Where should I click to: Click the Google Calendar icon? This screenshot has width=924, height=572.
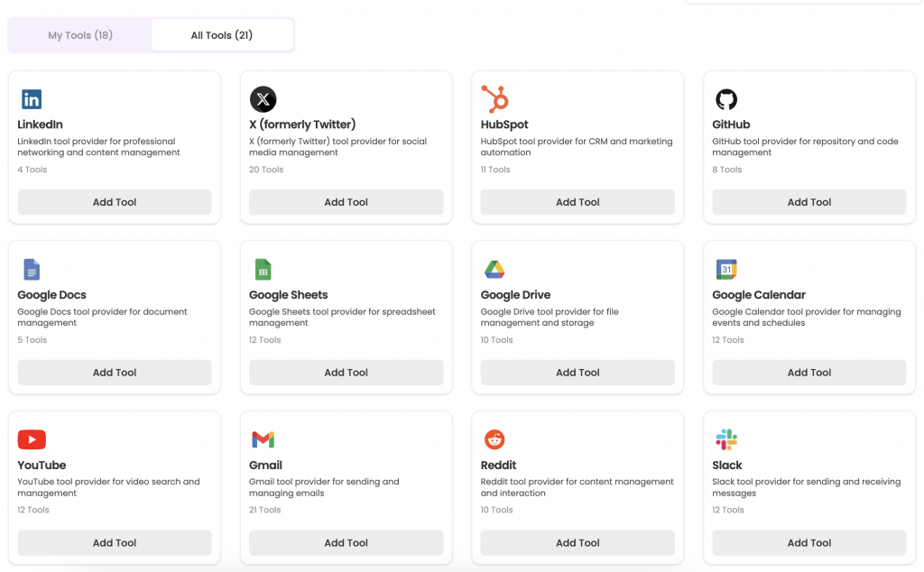[726, 269]
